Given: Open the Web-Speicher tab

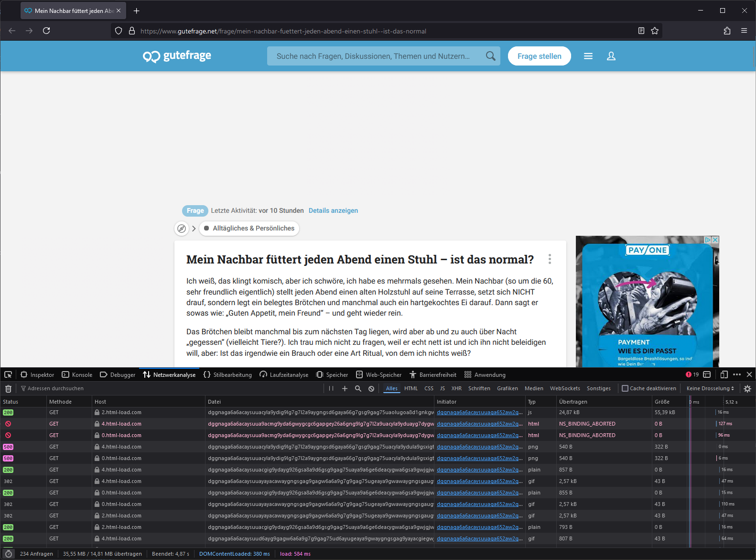Looking at the screenshot, I should point(379,374).
